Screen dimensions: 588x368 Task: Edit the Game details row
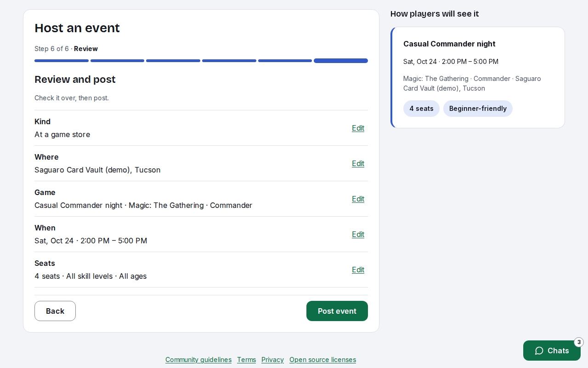tap(358, 199)
